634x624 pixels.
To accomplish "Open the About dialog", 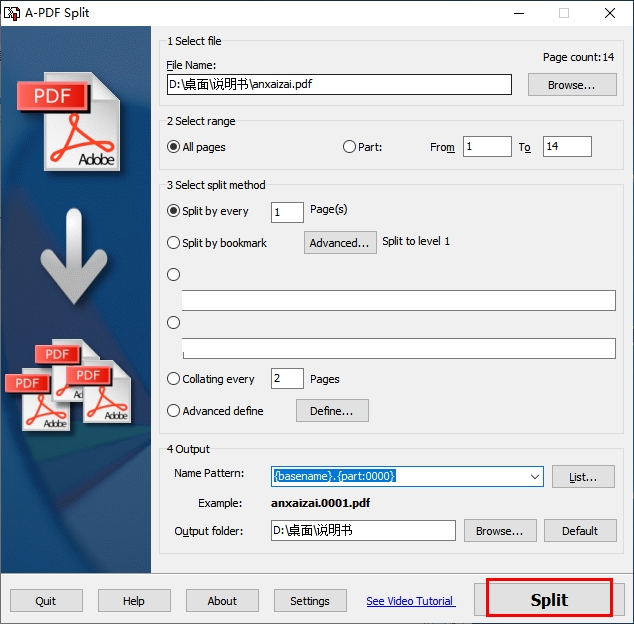I will 222,601.
